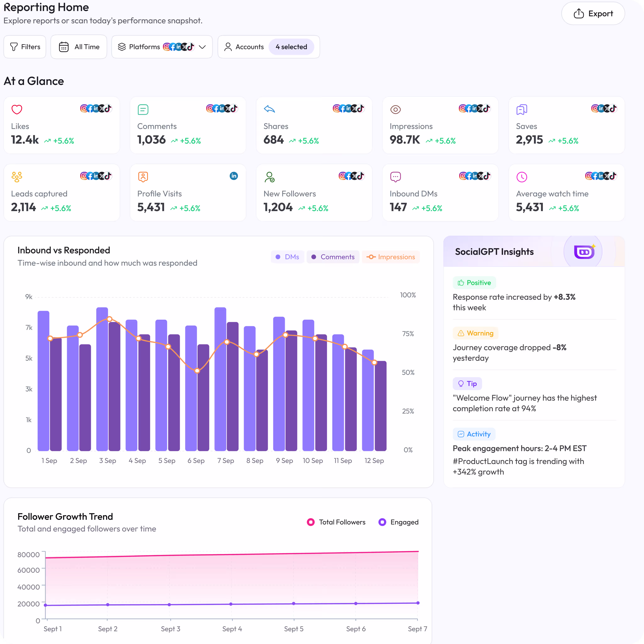Image resolution: width=644 pixels, height=644 pixels.
Task: Toggle Total Followers legend swatch
Action: click(311, 522)
